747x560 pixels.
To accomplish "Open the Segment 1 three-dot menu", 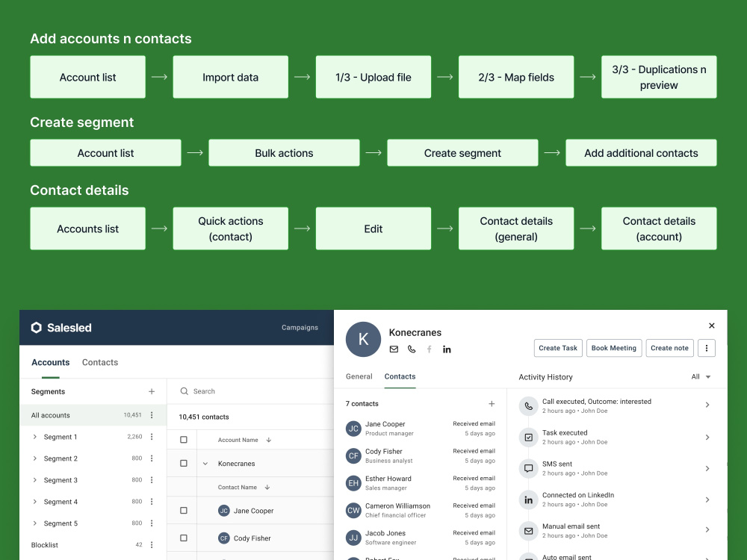I will tap(152, 437).
